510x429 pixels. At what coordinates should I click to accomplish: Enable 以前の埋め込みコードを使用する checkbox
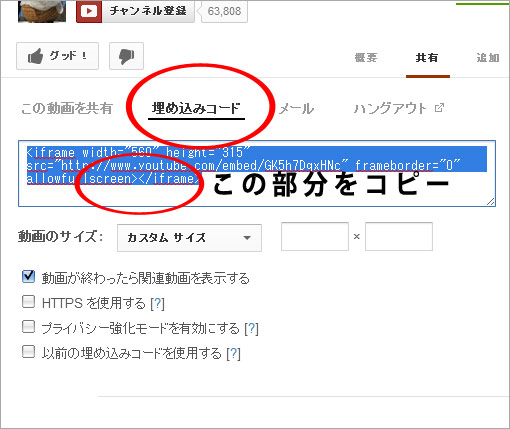[28, 351]
